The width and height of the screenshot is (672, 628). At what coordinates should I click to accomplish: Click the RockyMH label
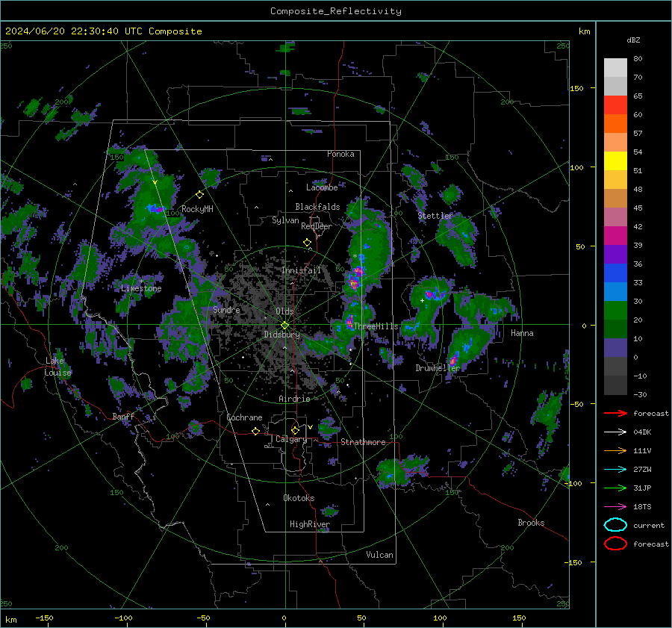[197, 209]
